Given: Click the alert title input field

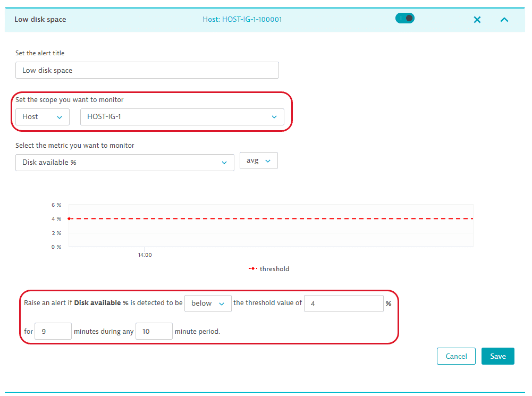Looking at the screenshot, I should pyautogui.click(x=147, y=70).
